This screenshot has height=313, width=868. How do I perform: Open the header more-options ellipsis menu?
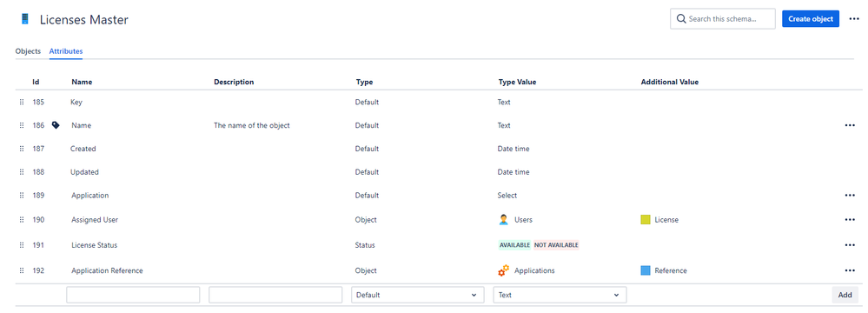pos(853,19)
